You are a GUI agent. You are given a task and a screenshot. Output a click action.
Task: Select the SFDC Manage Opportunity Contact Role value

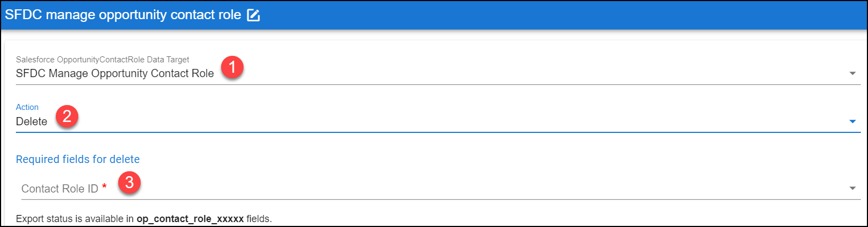(x=115, y=73)
